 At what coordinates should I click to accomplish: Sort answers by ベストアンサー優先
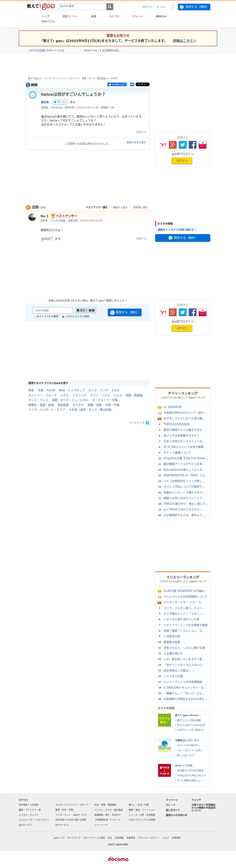coord(96,208)
